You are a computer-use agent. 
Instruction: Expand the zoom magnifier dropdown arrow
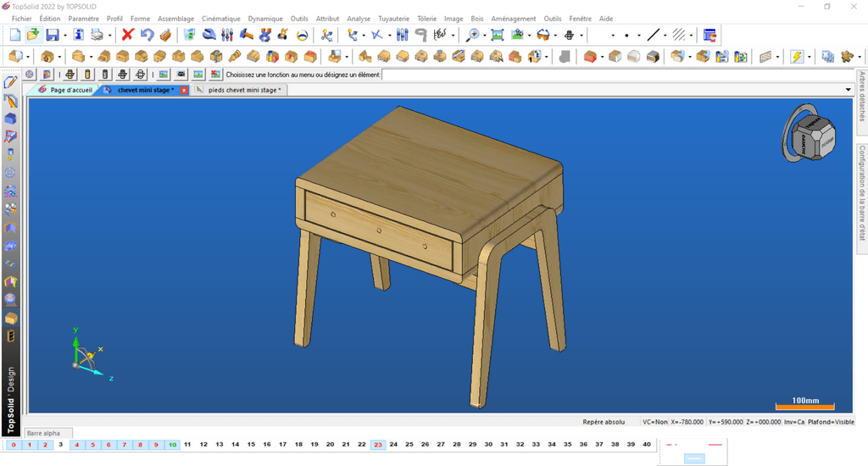pos(485,36)
